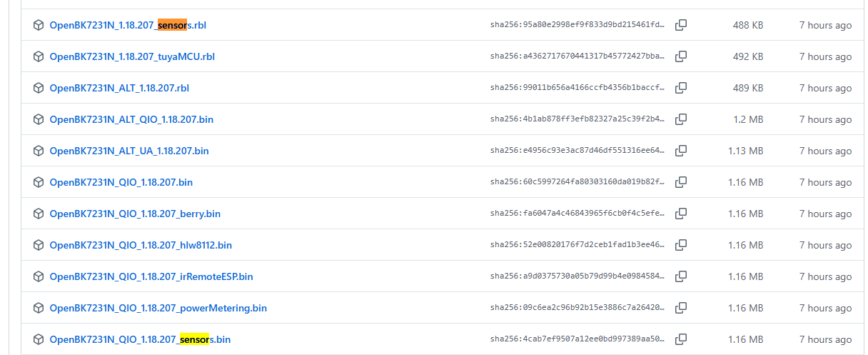Copy SHA256 hash for tuyaMCU.rbl file
Image resolution: width=868 pixels, height=355 pixels.
coord(681,56)
